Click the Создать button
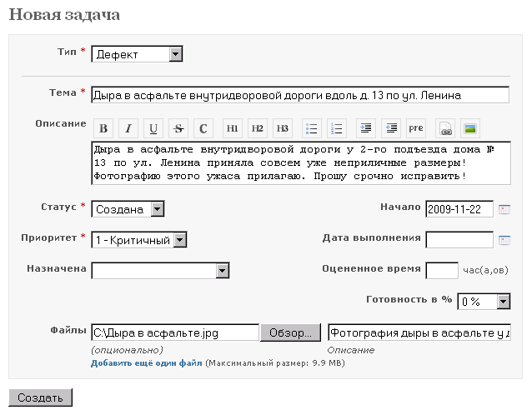Screen dimensions: 532x415 click(40, 397)
